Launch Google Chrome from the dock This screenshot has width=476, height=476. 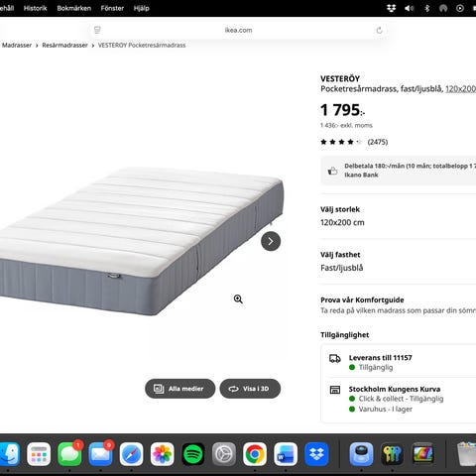[255, 454]
